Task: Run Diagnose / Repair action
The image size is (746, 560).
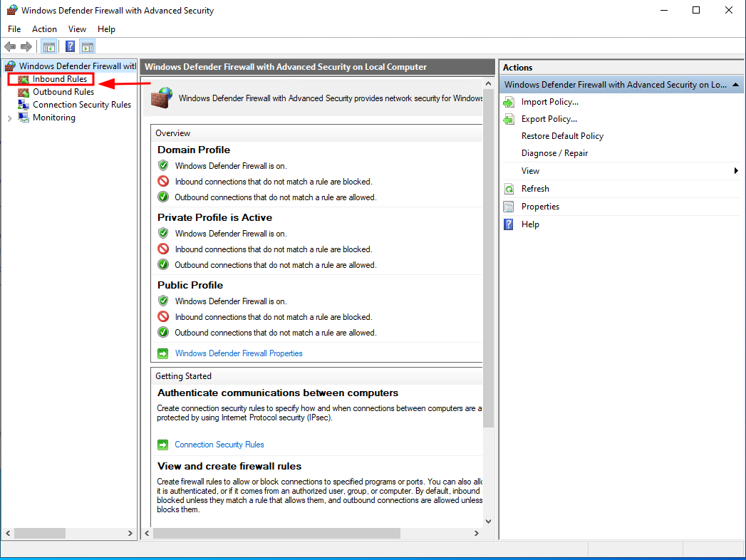Action: (554, 153)
